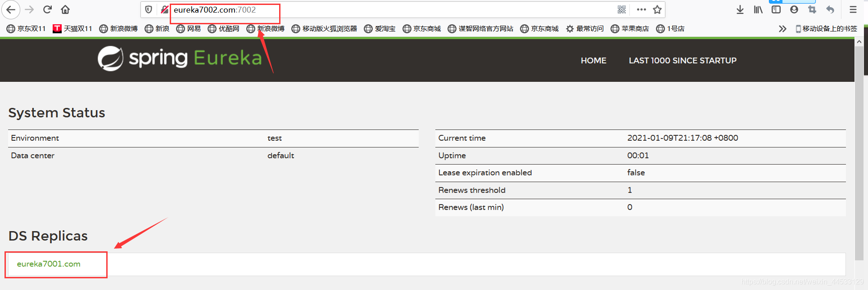868x290 pixels.
Task: Open the 天猫双11 bookmark
Action: pos(72,29)
